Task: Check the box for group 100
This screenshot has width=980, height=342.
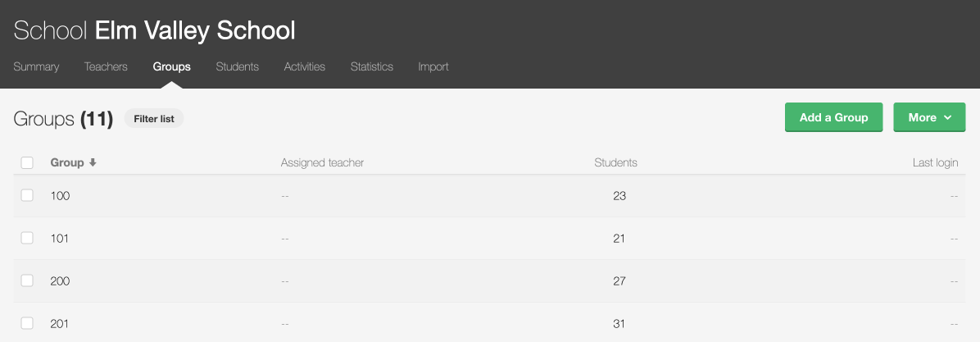Action: (27, 195)
